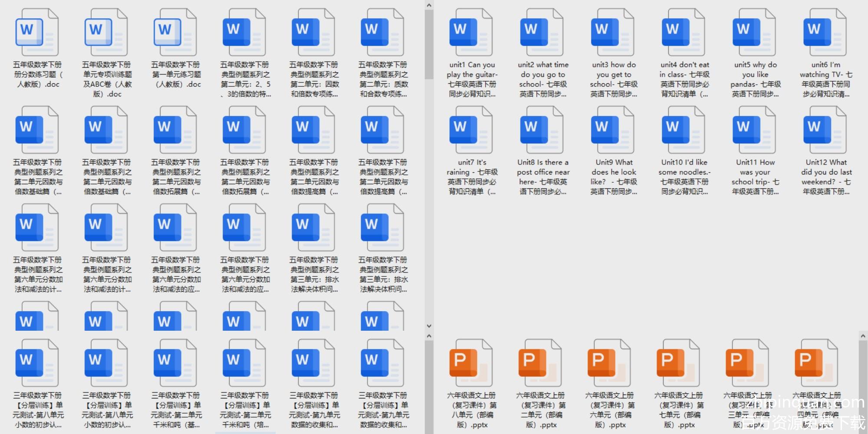Select the 六年级语文上册 第八单元 PowerPoint icon

[471, 363]
